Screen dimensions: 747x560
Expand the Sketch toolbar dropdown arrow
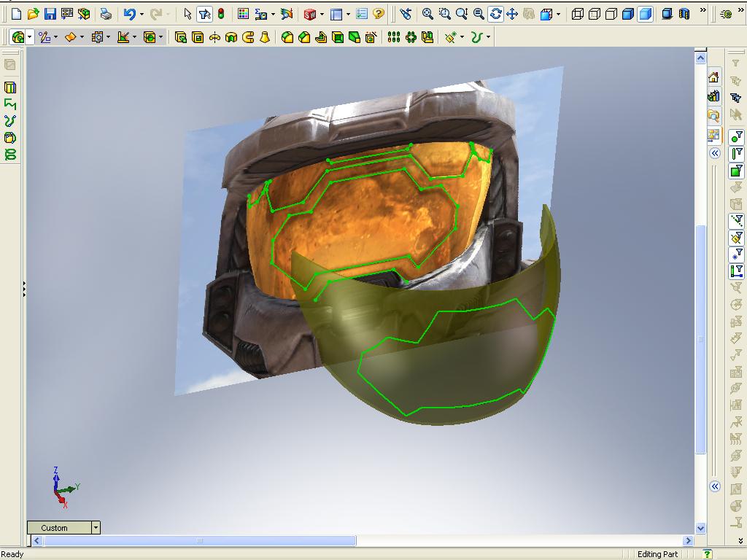coord(56,36)
